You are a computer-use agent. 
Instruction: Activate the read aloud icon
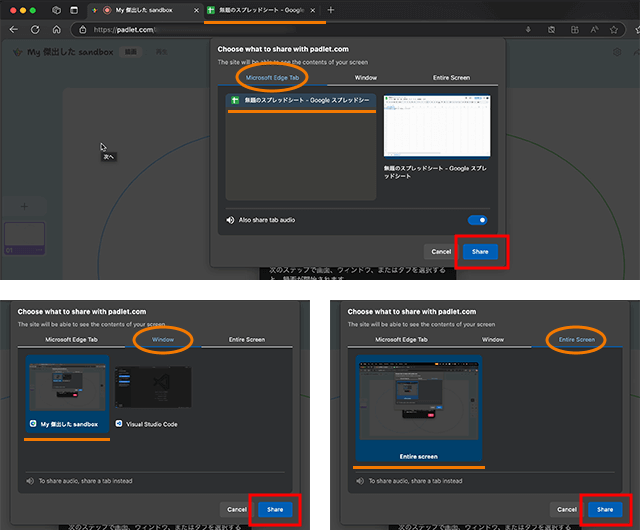(x=594, y=29)
